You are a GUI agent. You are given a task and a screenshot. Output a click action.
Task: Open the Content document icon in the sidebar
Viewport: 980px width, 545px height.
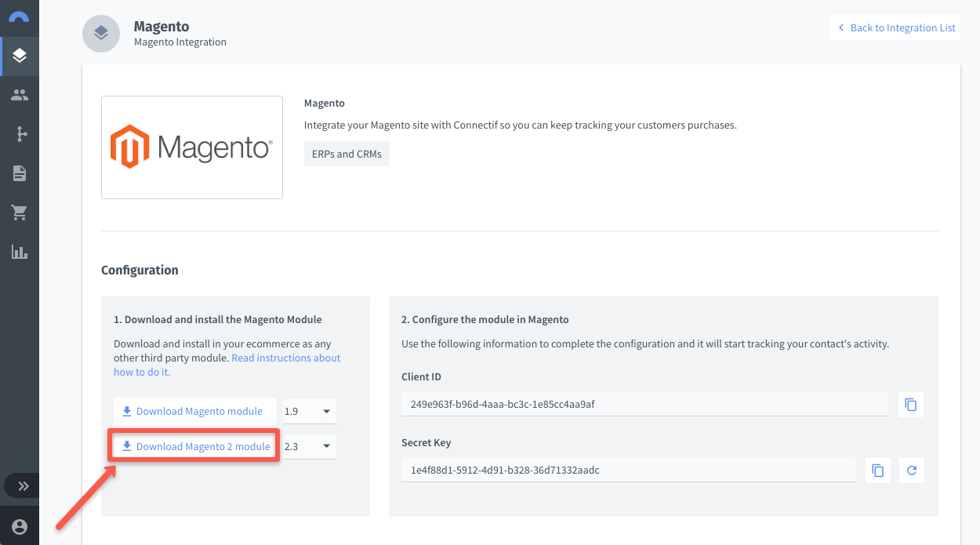point(20,173)
